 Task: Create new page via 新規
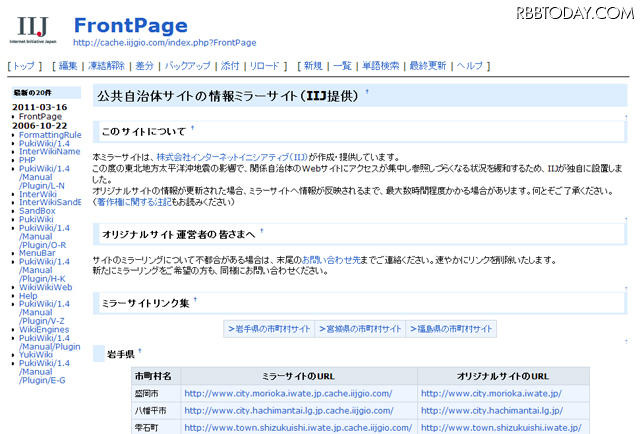(x=313, y=66)
